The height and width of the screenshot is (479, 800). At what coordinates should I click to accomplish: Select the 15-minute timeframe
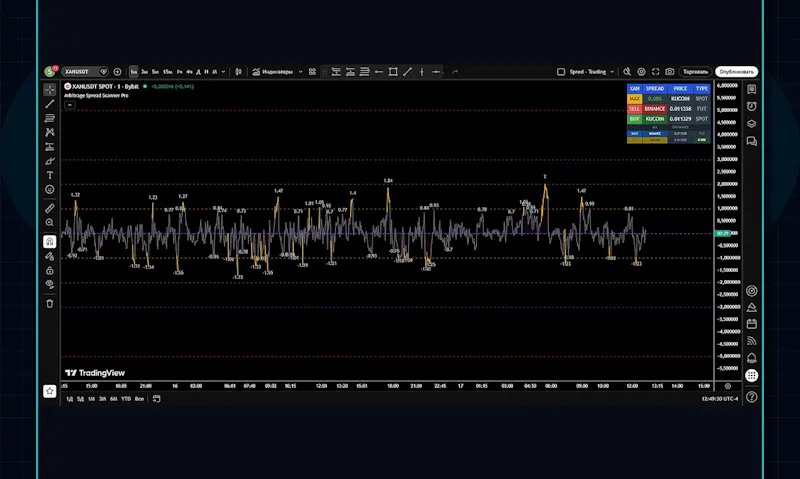(x=167, y=72)
